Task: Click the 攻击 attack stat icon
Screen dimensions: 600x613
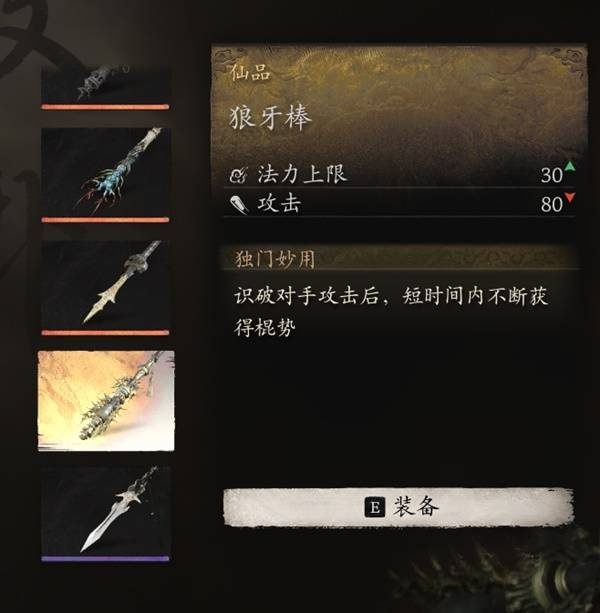Action: click(239, 204)
